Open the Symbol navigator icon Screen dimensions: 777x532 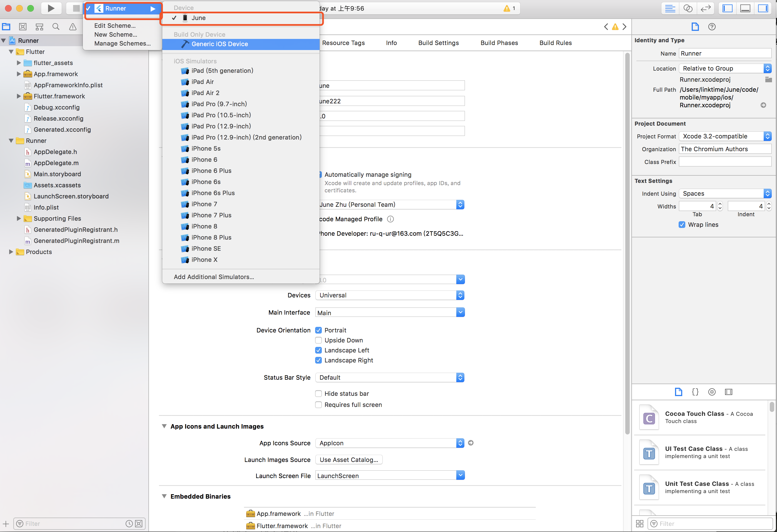click(39, 27)
